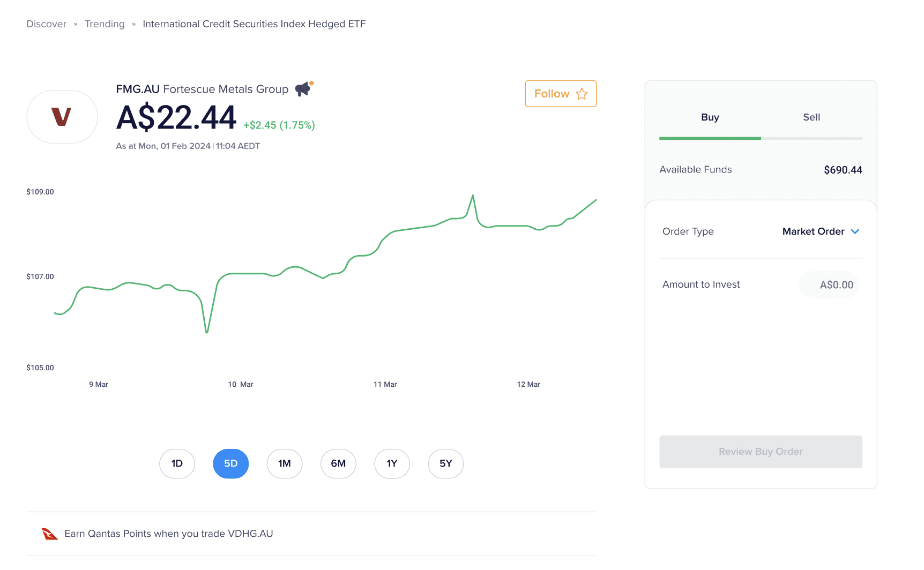Image resolution: width=924 pixels, height=570 pixels.
Task: Go to Trending breadcrumb link
Action: pyautogui.click(x=105, y=24)
